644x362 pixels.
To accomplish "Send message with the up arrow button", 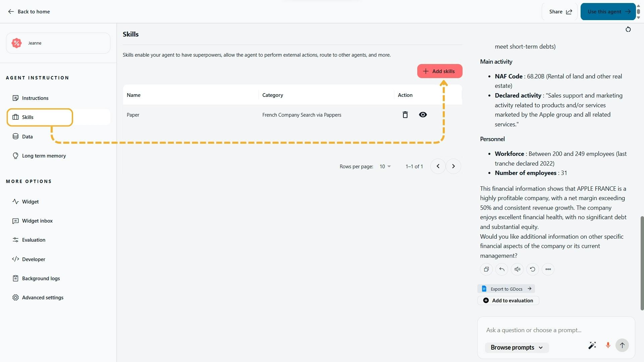I will click(x=622, y=345).
